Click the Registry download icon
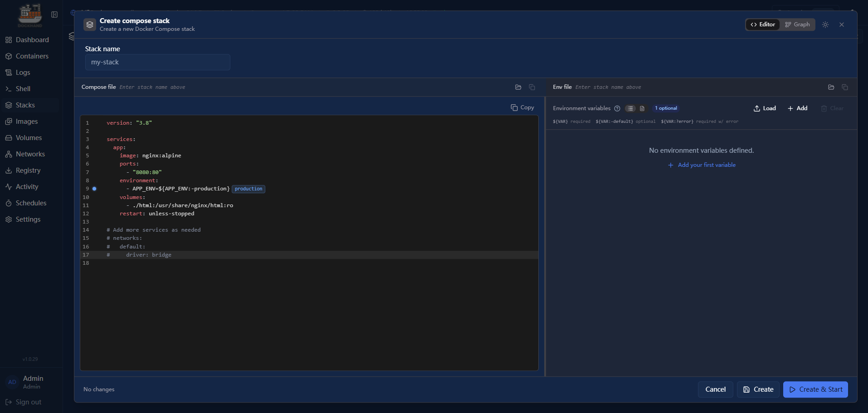Viewport: 868px width, 413px height. (x=9, y=170)
